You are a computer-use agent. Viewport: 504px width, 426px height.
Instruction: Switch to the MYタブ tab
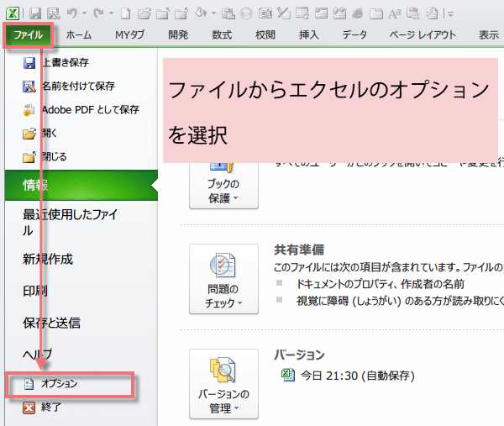tap(130, 34)
